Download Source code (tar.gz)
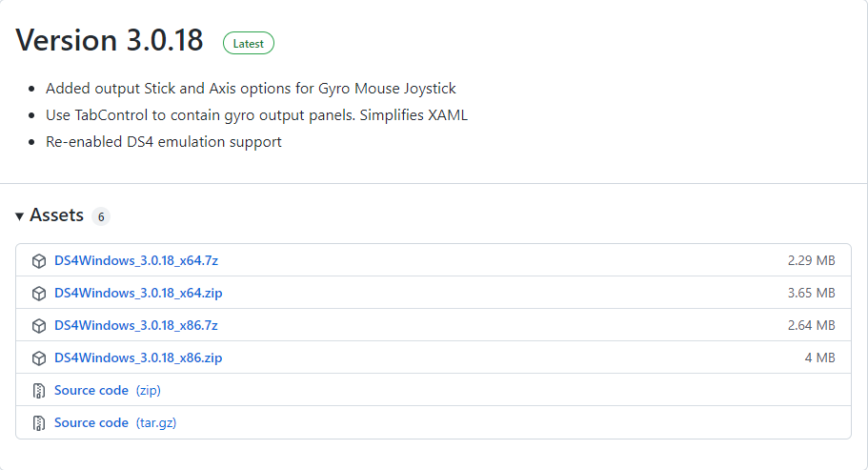 (x=115, y=422)
